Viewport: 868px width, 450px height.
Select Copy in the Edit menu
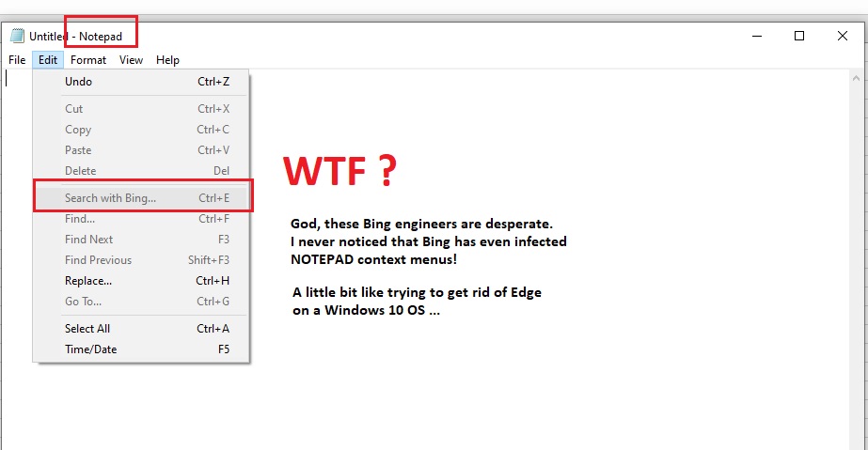point(141,130)
